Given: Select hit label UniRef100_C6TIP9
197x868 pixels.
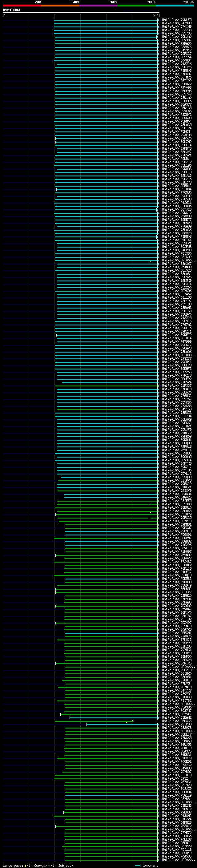Looking at the screenshot, I should pyautogui.click(x=177, y=81).
